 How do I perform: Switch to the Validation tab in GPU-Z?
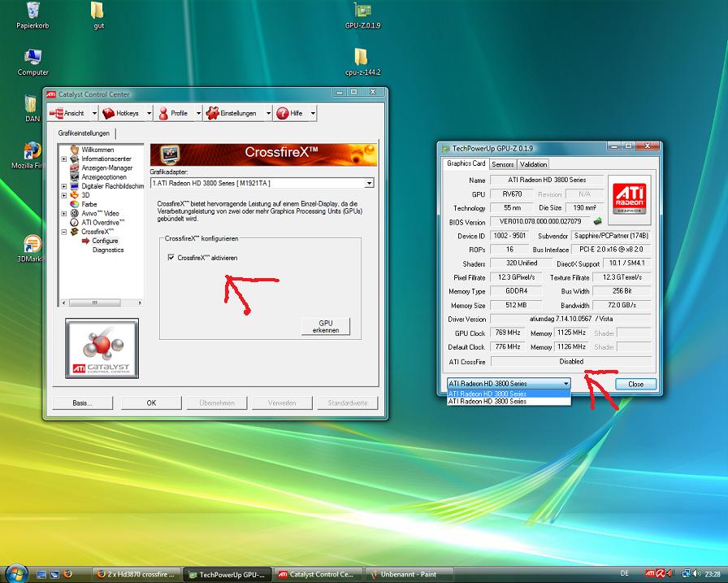pos(533,164)
